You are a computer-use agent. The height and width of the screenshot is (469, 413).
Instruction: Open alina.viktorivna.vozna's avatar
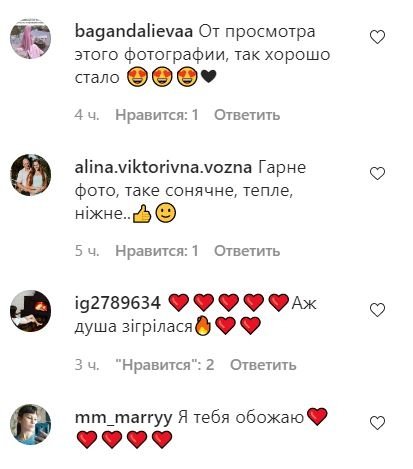pyautogui.click(x=31, y=175)
